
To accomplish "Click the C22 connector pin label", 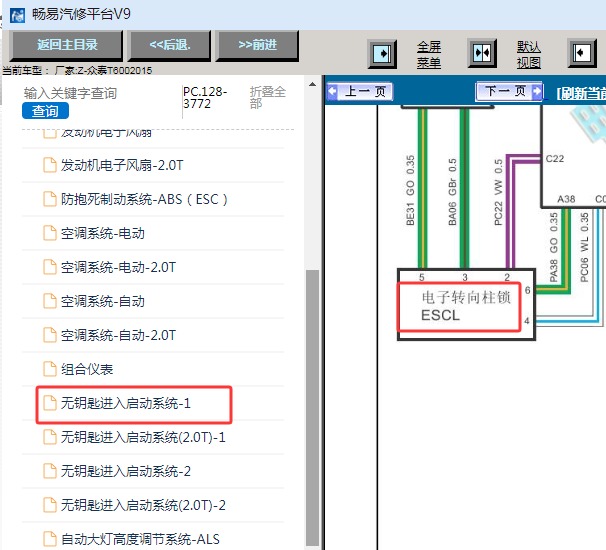I will click(x=555, y=158).
